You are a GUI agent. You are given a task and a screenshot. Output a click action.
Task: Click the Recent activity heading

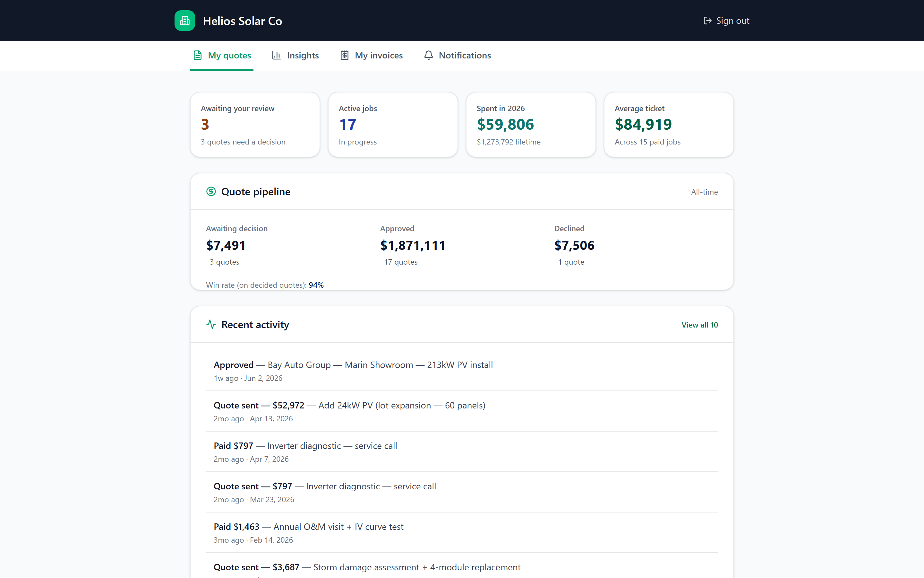[255, 325]
